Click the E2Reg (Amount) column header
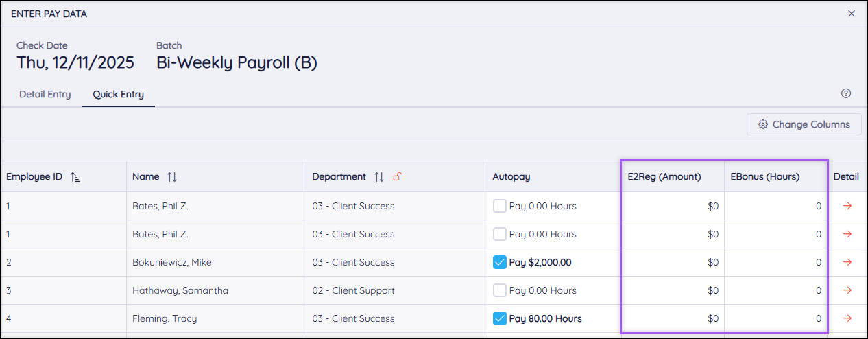The image size is (868, 339). pos(664,176)
